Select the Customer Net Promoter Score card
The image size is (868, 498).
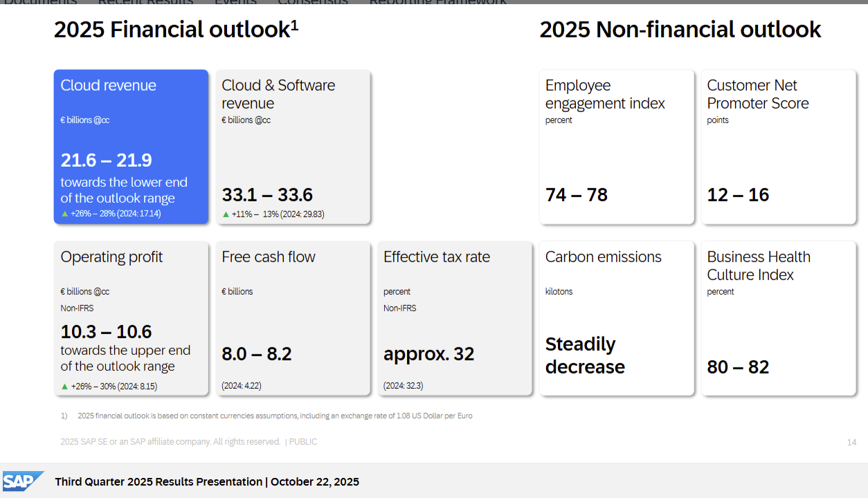tap(778, 147)
